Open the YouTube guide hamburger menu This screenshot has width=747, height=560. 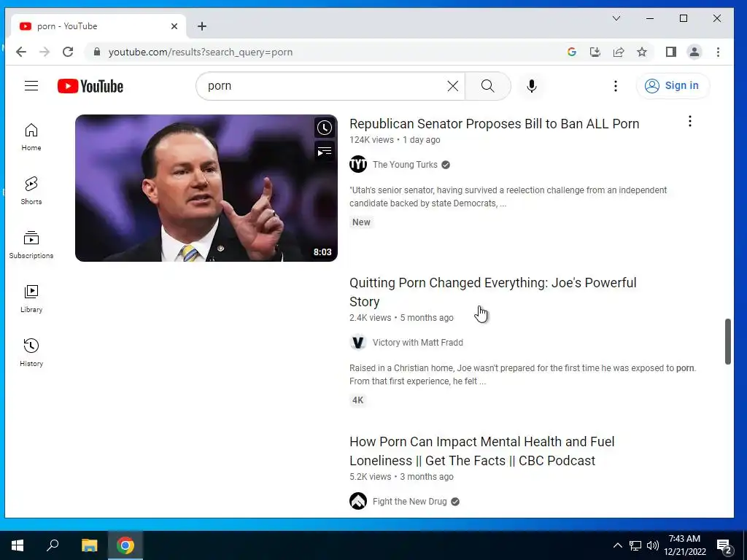tap(31, 86)
